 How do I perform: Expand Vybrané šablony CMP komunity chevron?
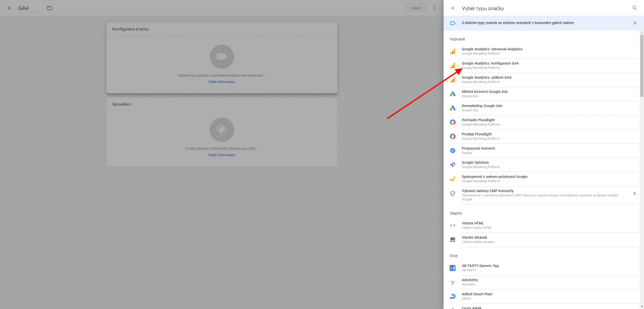(635, 193)
